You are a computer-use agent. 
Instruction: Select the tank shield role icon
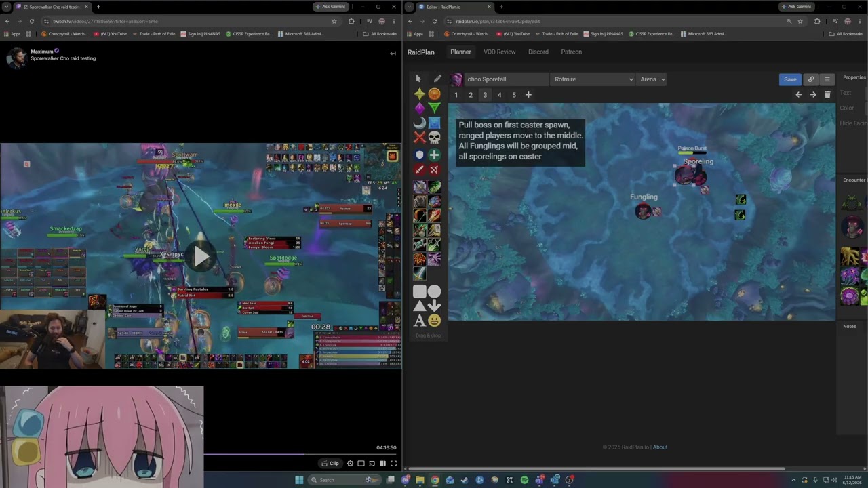(x=419, y=155)
